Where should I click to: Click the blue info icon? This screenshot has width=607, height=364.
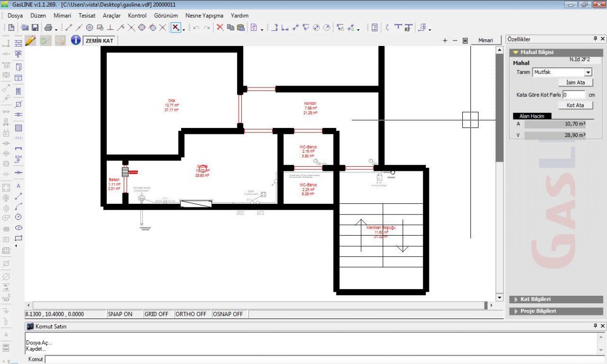pyautogui.click(x=76, y=40)
